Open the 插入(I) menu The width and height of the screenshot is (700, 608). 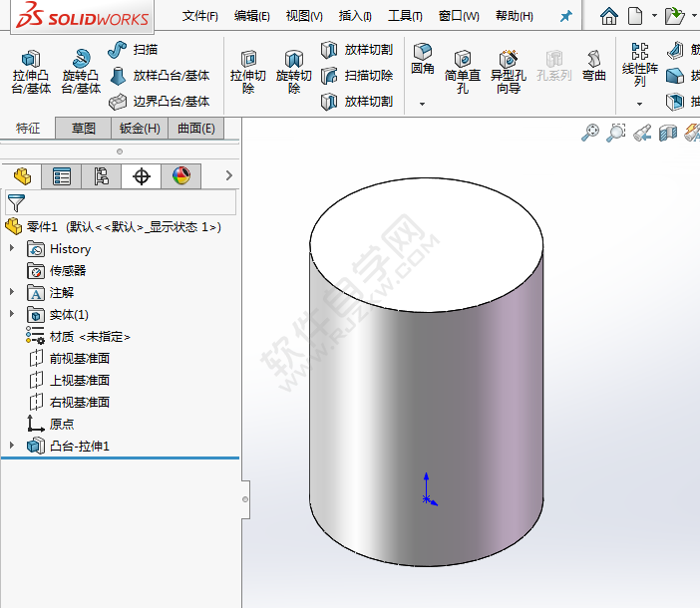[x=355, y=16]
